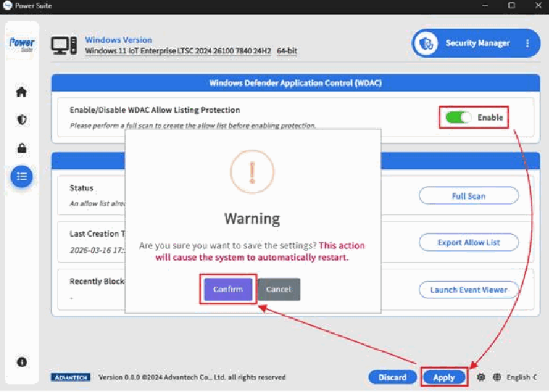
Task: Click the Security Manager button
Action: point(476,44)
